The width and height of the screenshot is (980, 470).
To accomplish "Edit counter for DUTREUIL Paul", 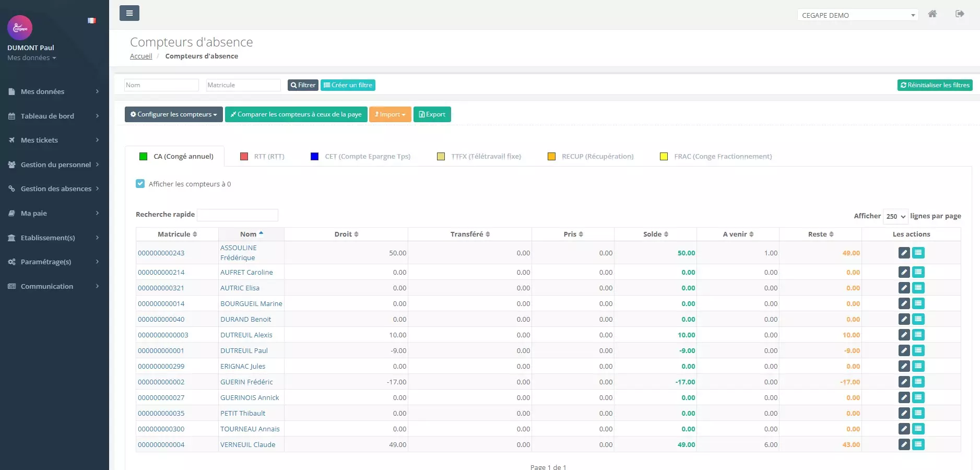I will click(904, 350).
